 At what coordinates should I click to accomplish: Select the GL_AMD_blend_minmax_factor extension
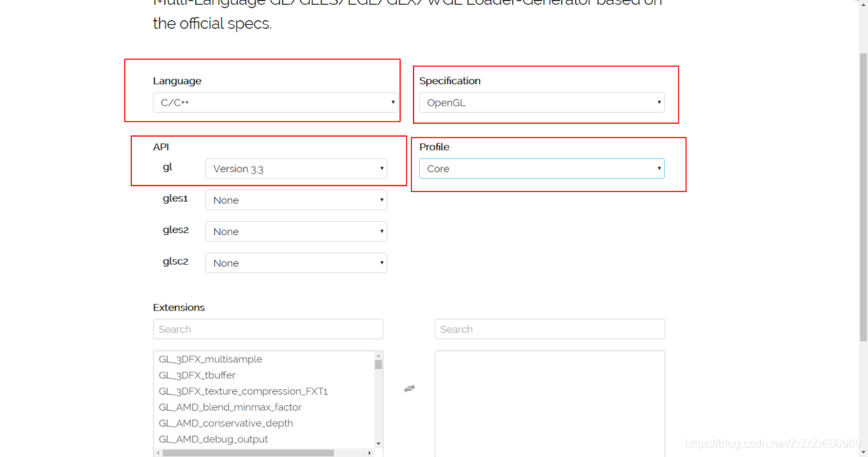230,407
